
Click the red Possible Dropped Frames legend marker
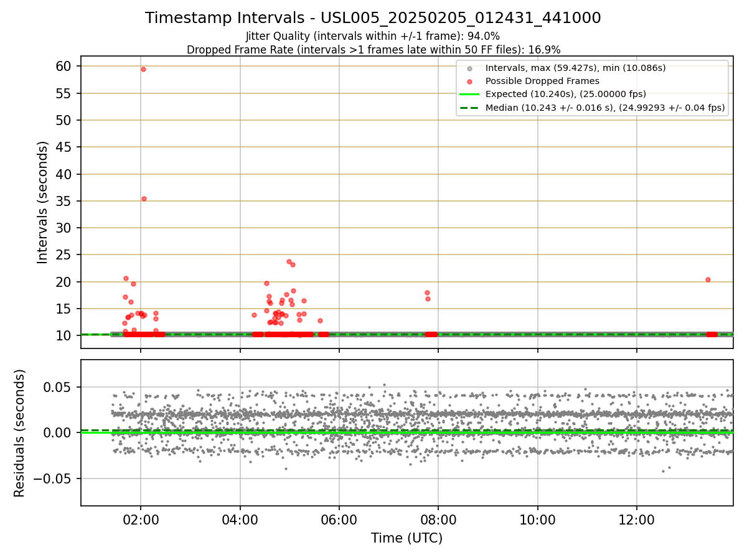pos(470,82)
